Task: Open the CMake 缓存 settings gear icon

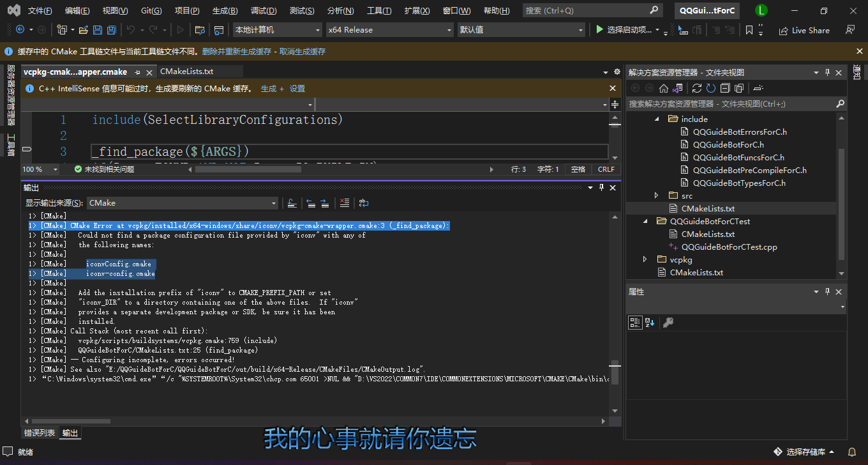Action: coord(616,72)
